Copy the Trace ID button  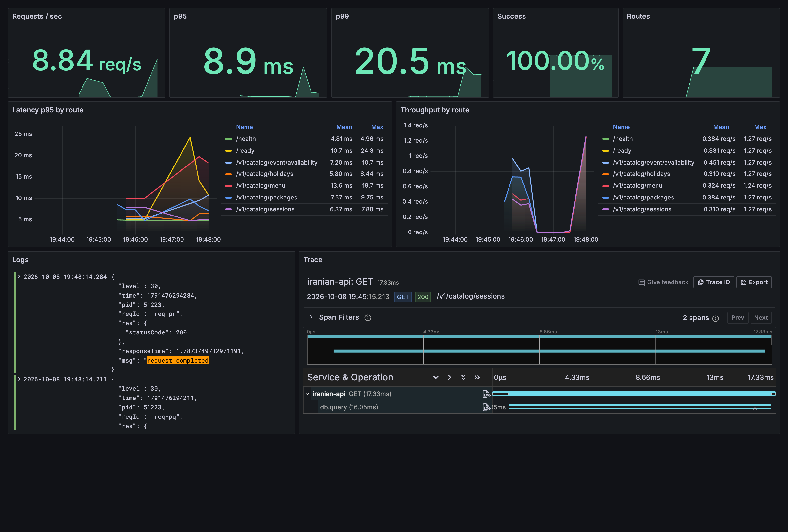(714, 282)
